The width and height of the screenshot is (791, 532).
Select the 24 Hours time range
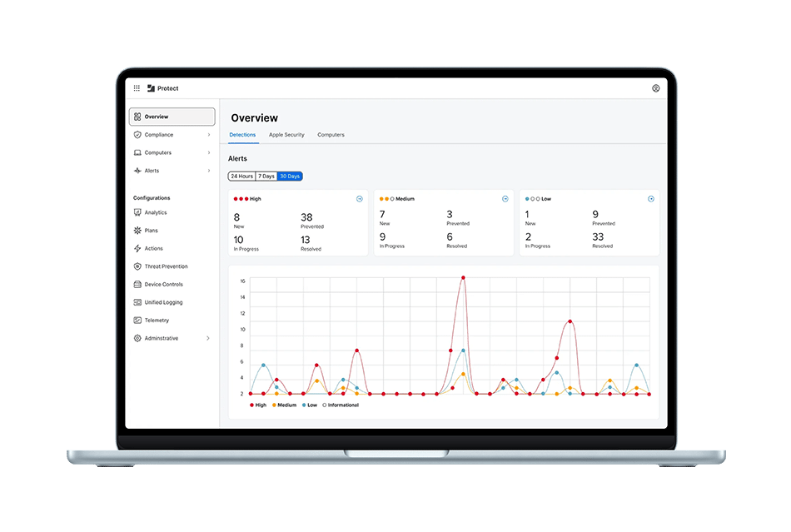[x=241, y=177]
